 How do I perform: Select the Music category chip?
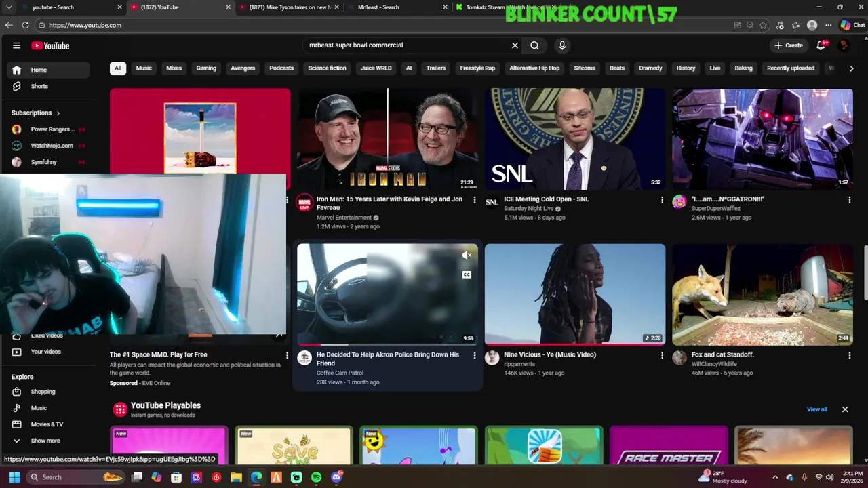tap(144, 68)
